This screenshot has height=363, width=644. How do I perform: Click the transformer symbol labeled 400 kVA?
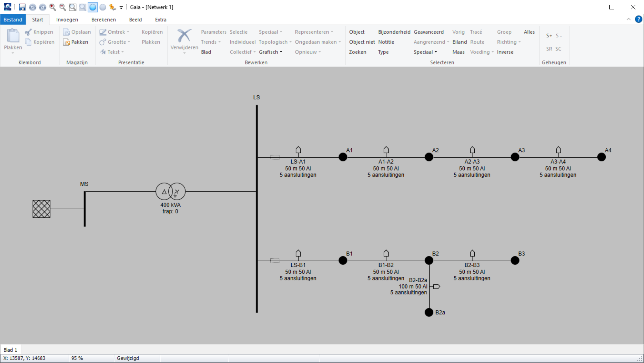tap(170, 192)
